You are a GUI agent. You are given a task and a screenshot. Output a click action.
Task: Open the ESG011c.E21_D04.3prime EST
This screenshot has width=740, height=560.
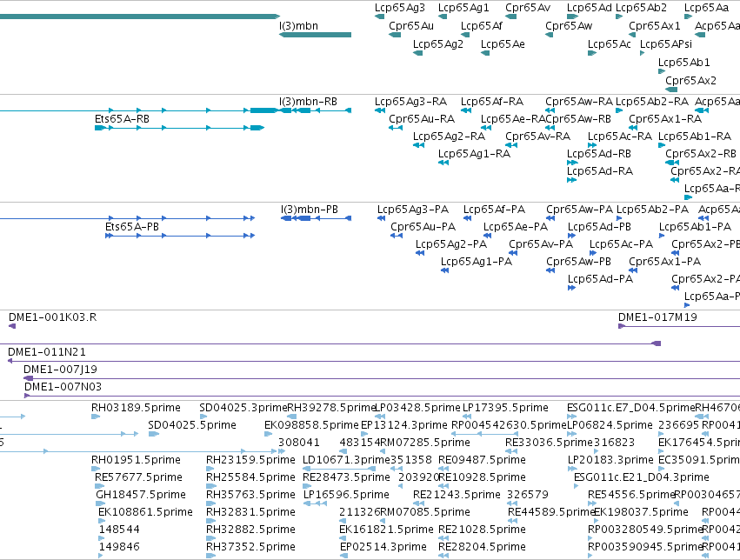[x=642, y=478]
